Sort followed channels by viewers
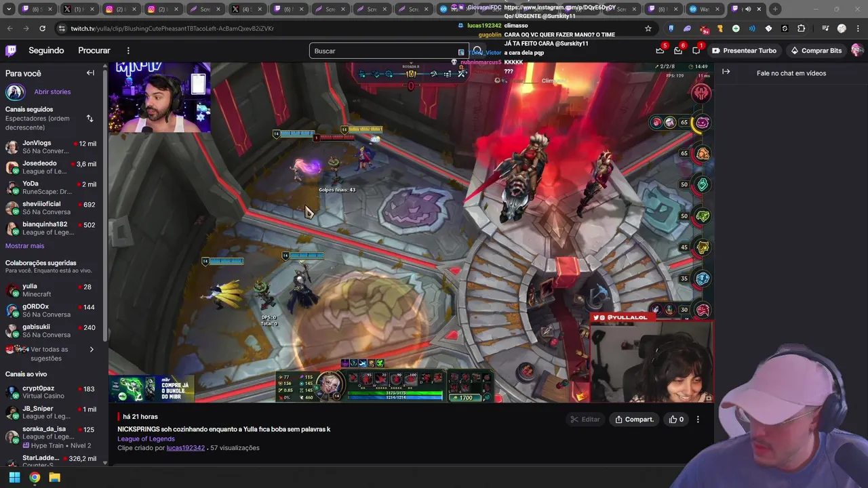The height and width of the screenshot is (488, 868). [90, 119]
